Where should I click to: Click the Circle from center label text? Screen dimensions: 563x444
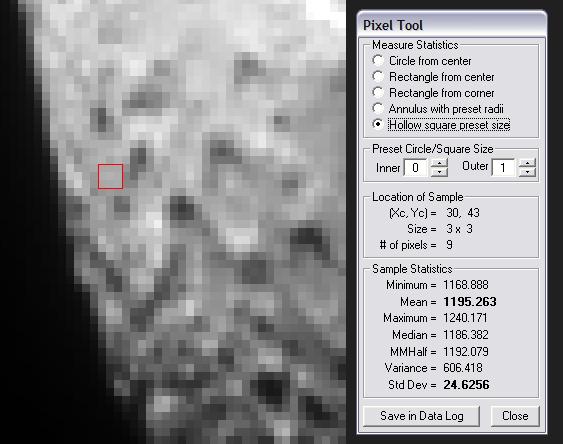430,61
